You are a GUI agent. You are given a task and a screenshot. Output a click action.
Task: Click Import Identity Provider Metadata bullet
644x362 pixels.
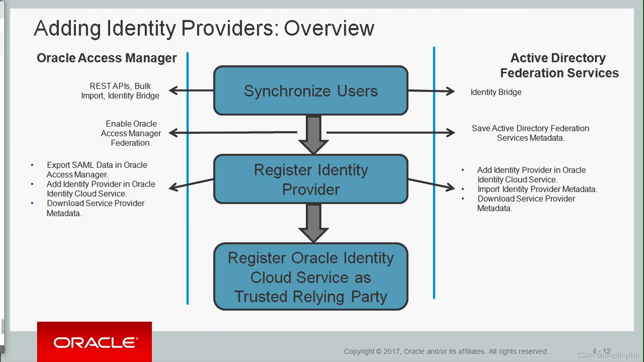[537, 189]
